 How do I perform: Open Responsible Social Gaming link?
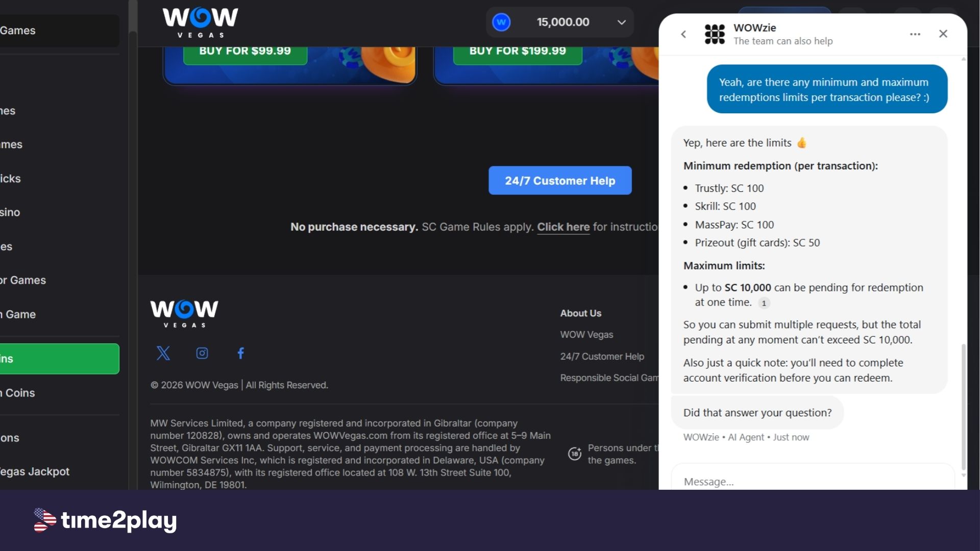click(609, 378)
